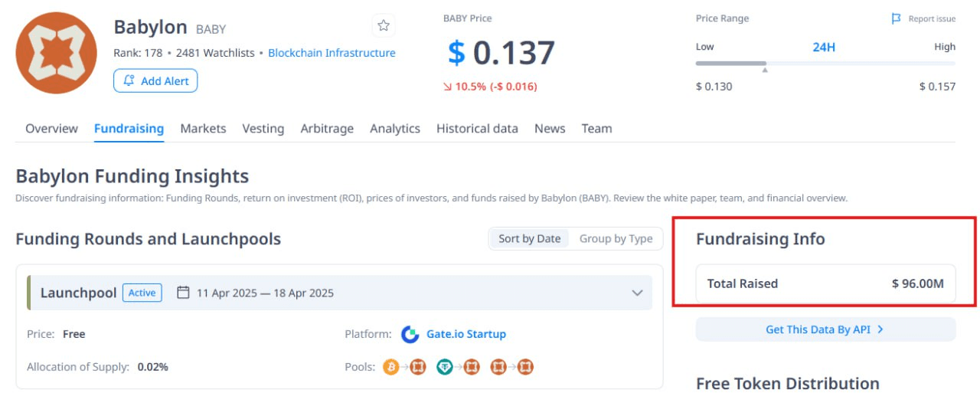Viewport: 980px width, 393px height.
Task: Click the Active status badge
Action: (142, 293)
